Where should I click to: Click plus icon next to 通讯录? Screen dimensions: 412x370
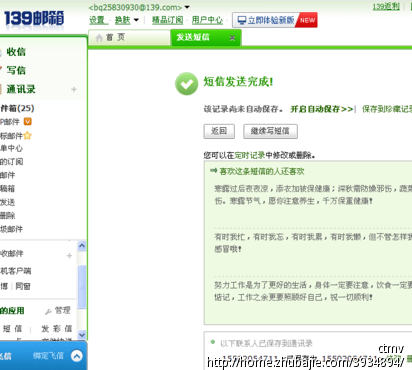pyautogui.click(x=74, y=89)
